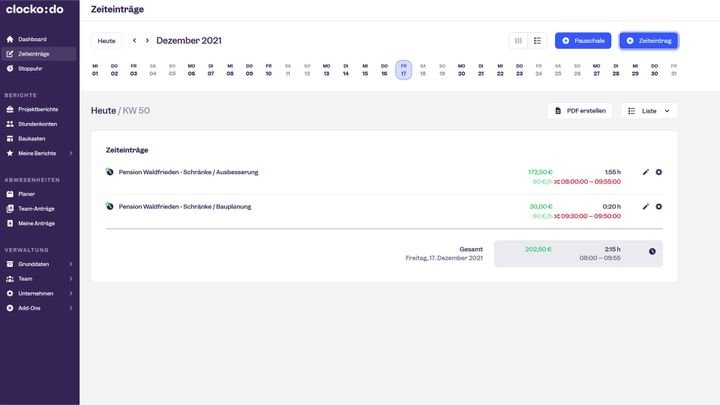Open the Stoppuhr stopwatch icon
Image resolution: width=720 pixels, height=405 pixels.
pos(10,68)
